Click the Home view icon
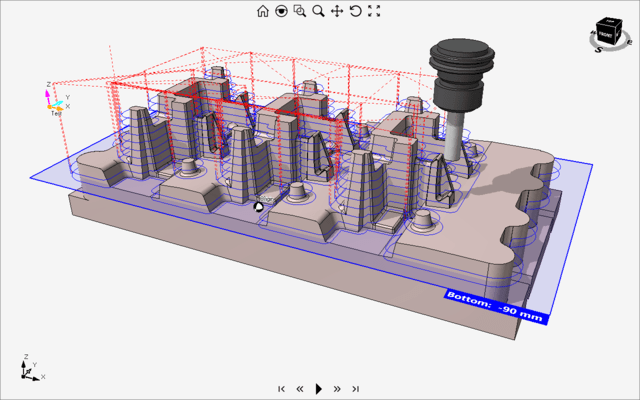 (x=262, y=11)
